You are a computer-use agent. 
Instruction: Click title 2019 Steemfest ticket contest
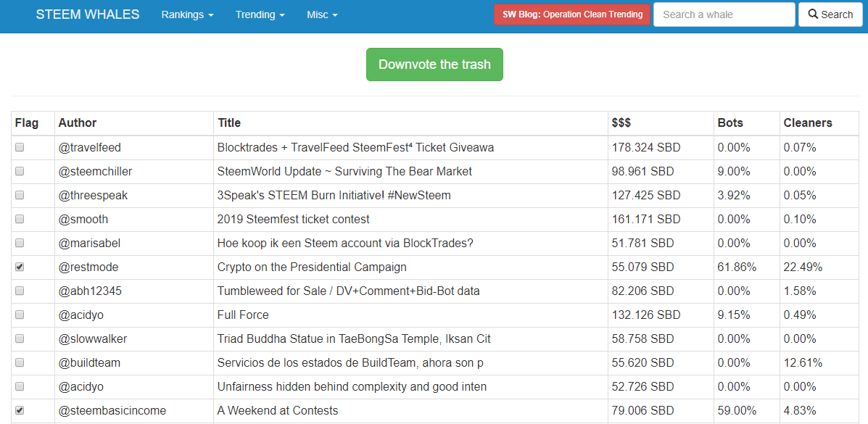tap(294, 219)
